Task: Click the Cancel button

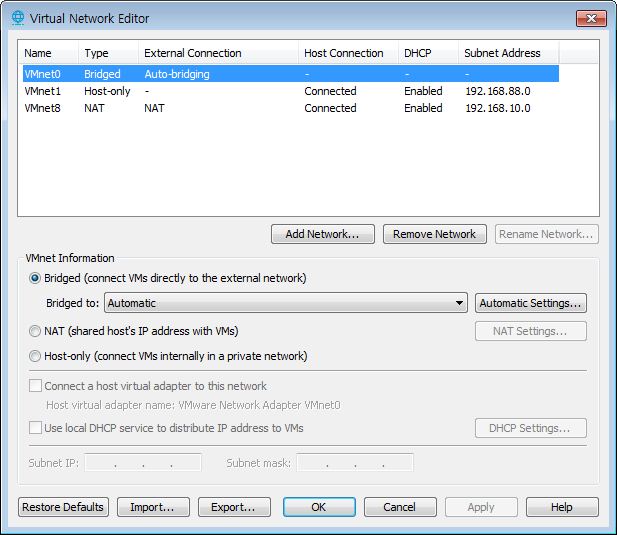Action: pyautogui.click(x=400, y=507)
